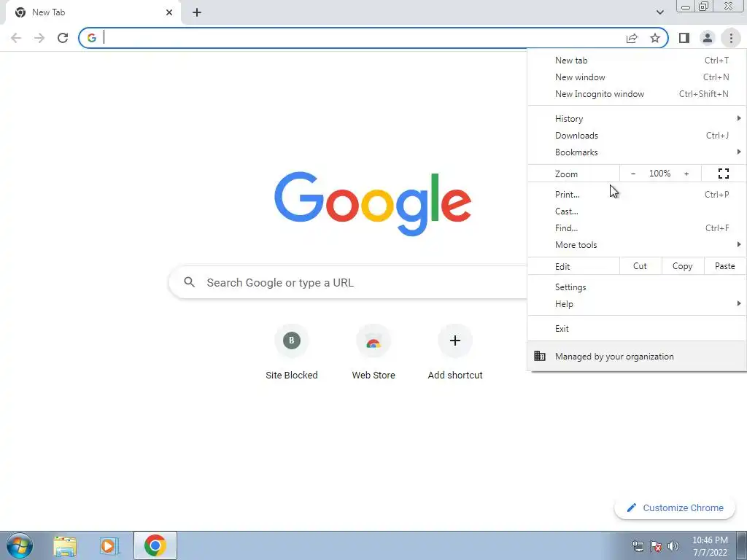Click the magnifier icon in search box
The width and height of the screenshot is (747, 560).
point(189,282)
